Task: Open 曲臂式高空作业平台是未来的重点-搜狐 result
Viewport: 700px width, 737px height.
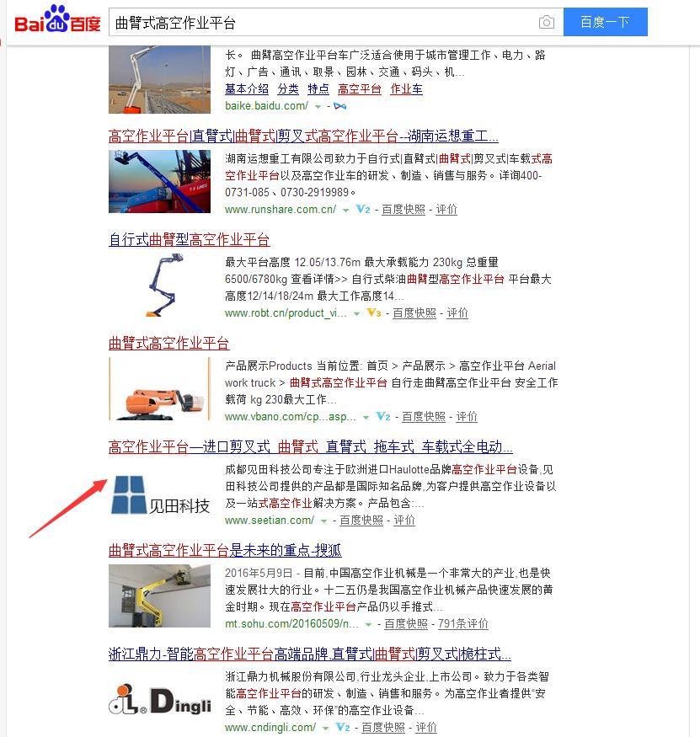Action: click(225, 550)
